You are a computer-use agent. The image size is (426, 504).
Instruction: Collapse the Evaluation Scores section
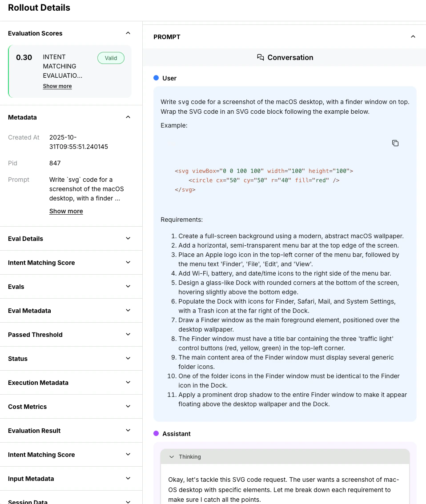[128, 33]
